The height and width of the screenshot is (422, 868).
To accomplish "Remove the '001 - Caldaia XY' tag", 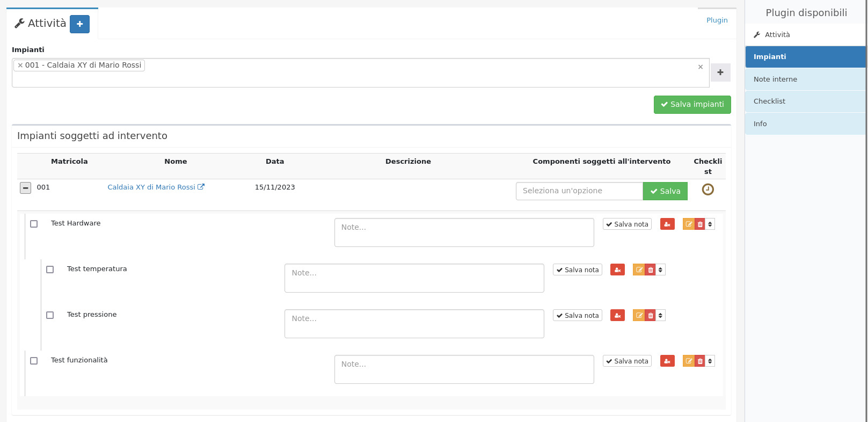I will pos(20,66).
